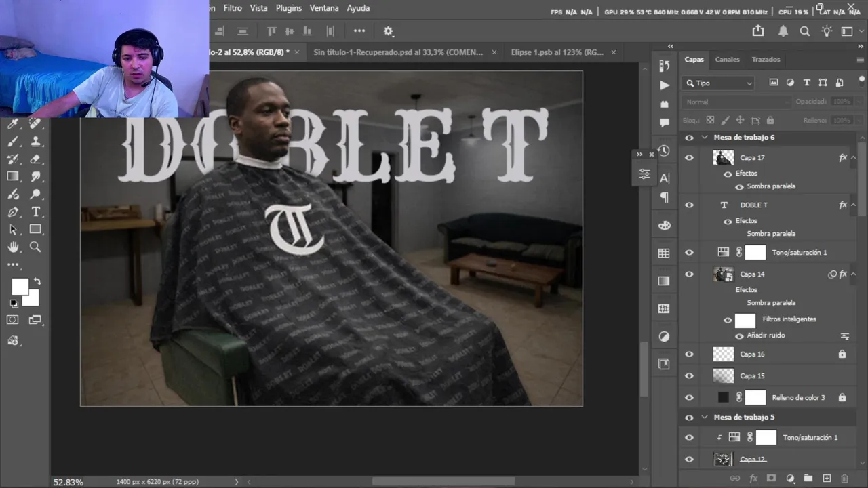This screenshot has height=488, width=868.
Task: Reset to default black and white colors
Action: coord(14,304)
